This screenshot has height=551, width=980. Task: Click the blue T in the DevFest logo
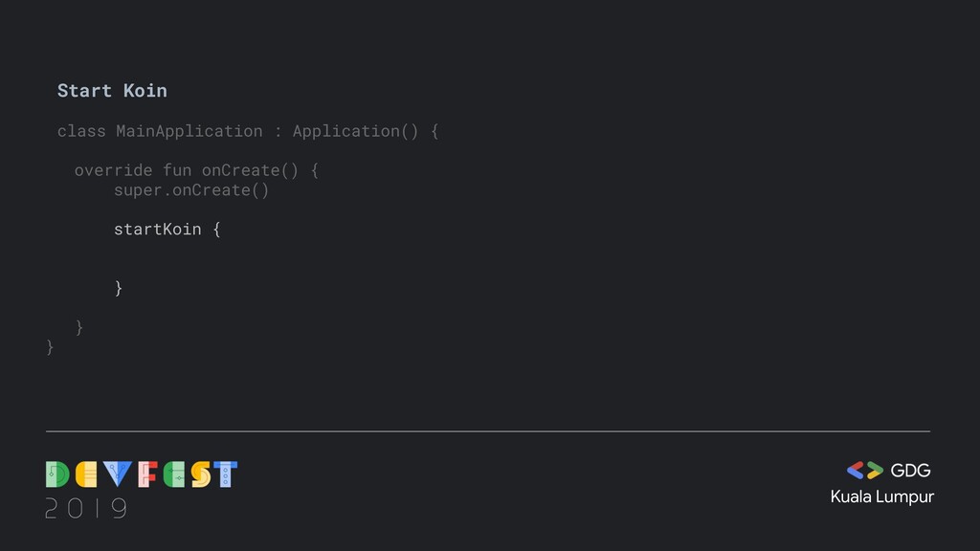point(226,474)
